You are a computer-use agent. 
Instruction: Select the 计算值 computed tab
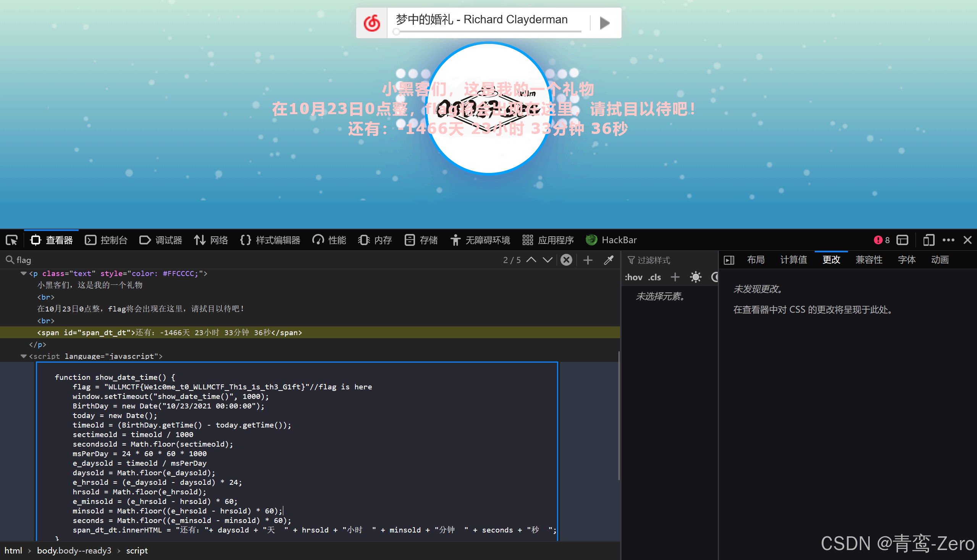click(x=793, y=260)
